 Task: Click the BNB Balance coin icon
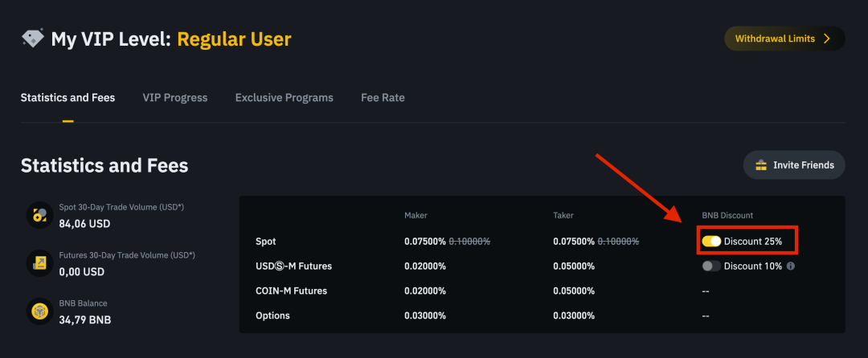click(x=40, y=311)
